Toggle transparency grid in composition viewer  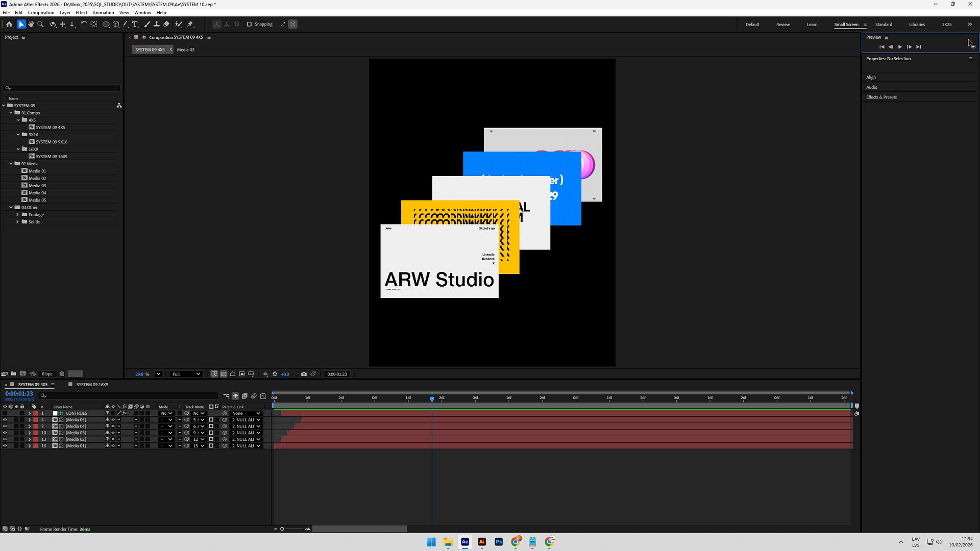pos(224,374)
